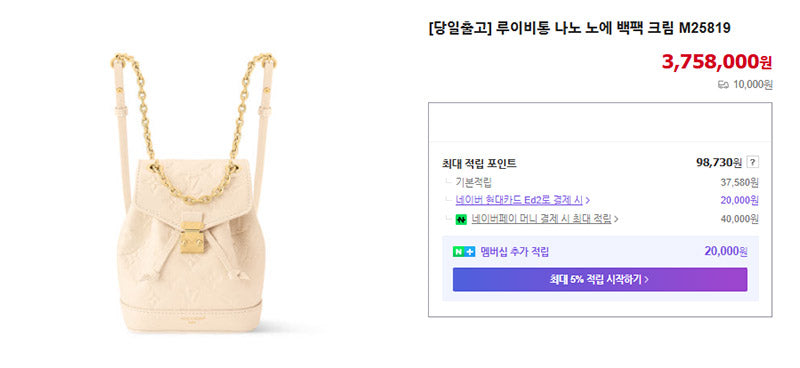
Task: Click the gold chain on the bag flap
Action: (193, 184)
